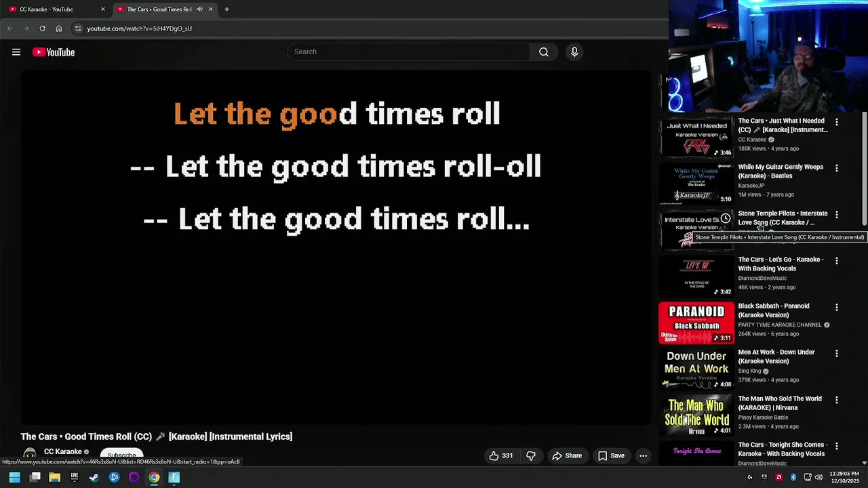Open Men At Work - Down Under title
The width and height of the screenshot is (868, 488).
tap(776, 357)
